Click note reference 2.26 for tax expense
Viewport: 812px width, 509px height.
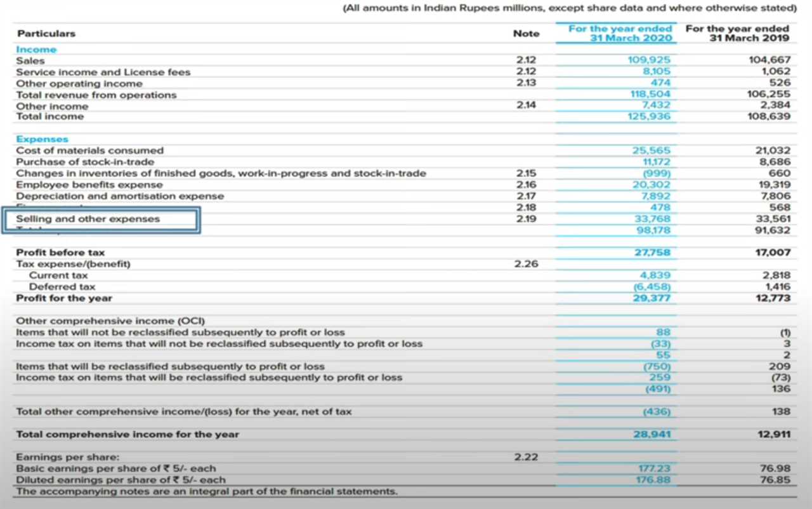pyautogui.click(x=526, y=264)
